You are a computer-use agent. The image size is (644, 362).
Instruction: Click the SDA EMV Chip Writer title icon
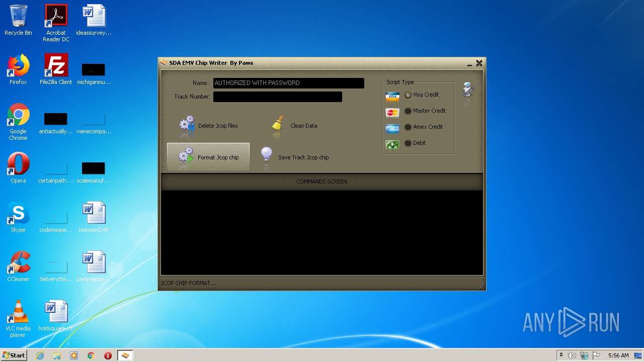coord(164,63)
